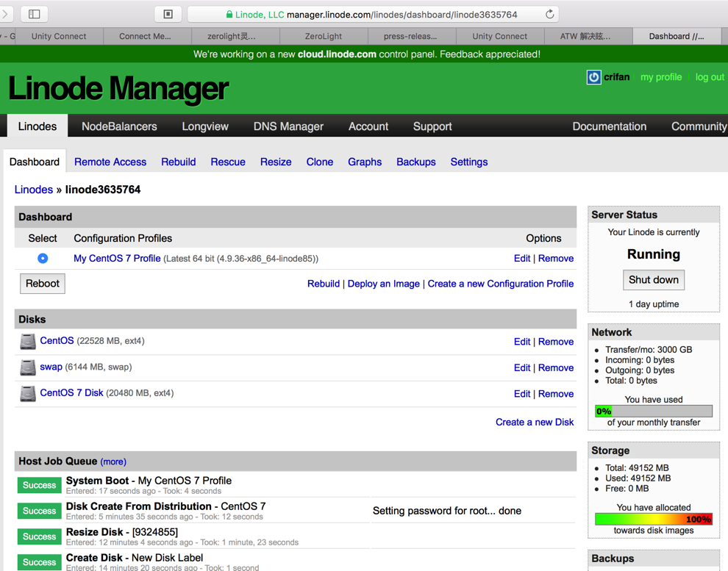
Task: Click Create a new Configuration Profile
Action: 501,284
